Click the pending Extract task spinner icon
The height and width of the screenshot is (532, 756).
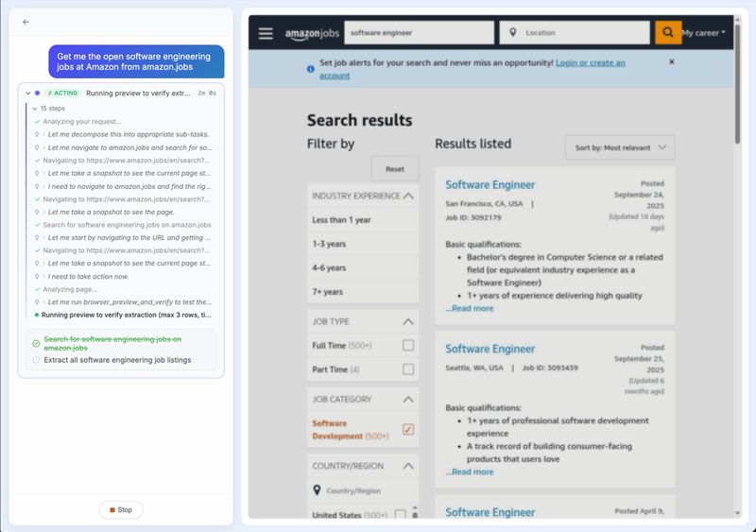36,360
